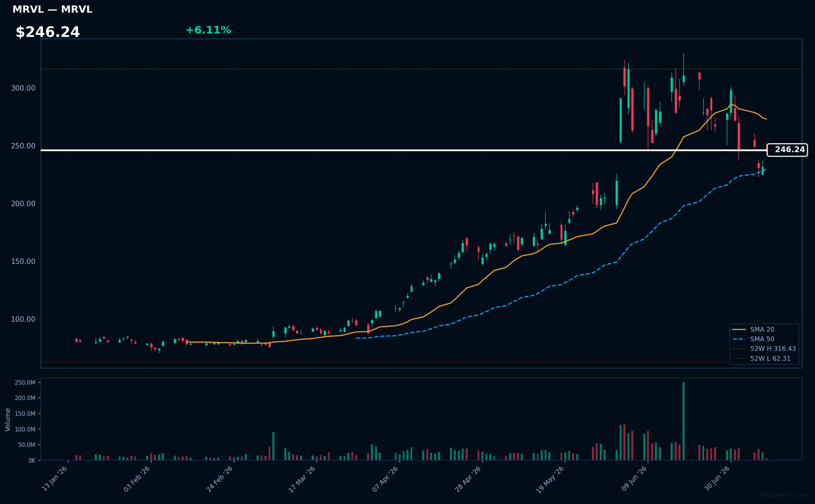Viewport: 815px width, 504px height.
Task: Click the 50.0M volume axis label
Action: click(27, 445)
